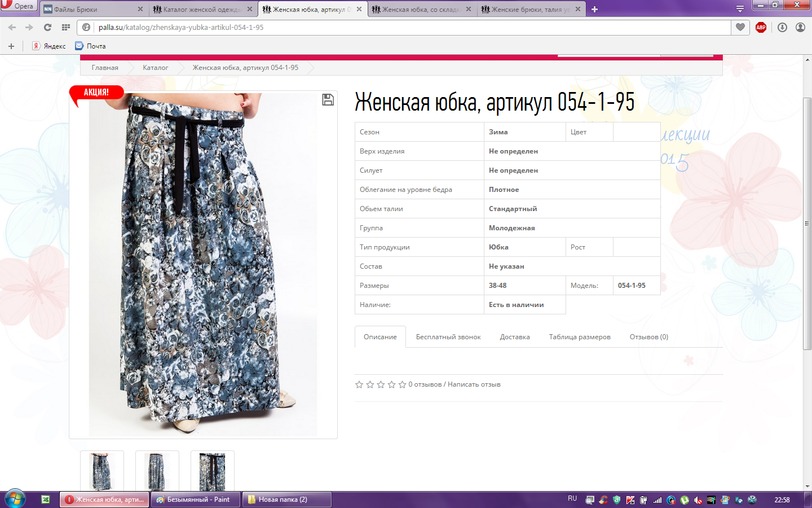Open the tab menu icon
This screenshot has height=508, width=812.
click(x=740, y=9)
